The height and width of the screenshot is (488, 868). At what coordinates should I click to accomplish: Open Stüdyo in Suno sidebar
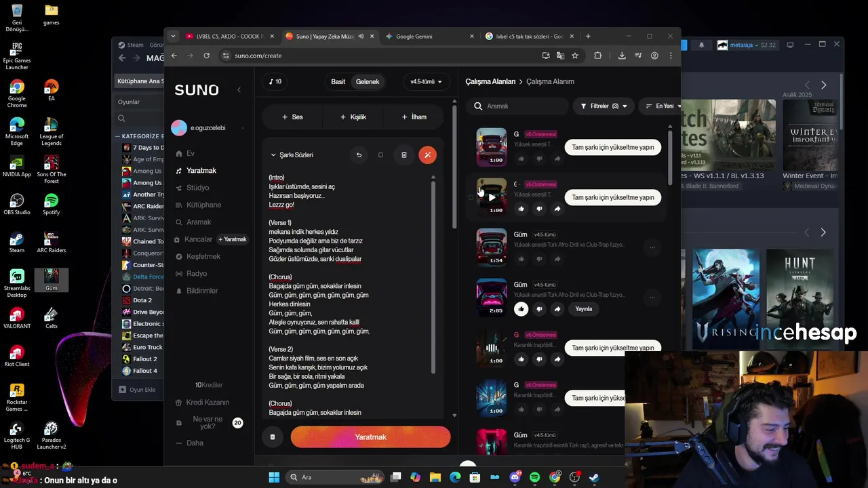(x=197, y=188)
